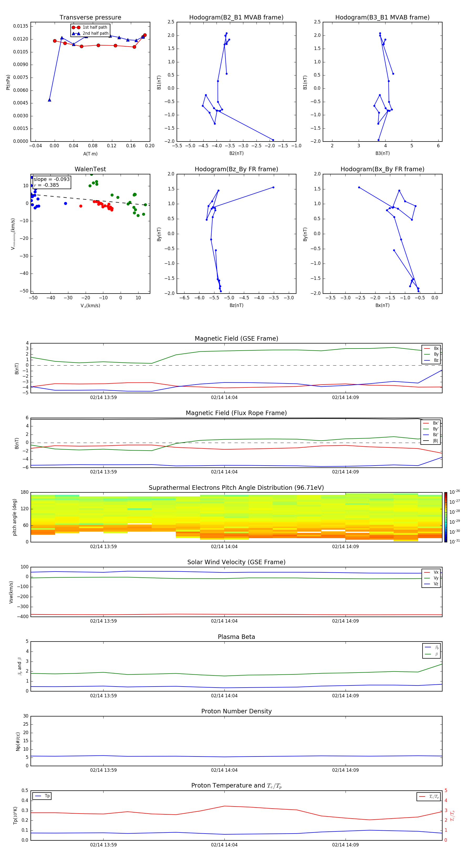473x868 pixels.
Task: Click the βp entry in Plasma Beta legend
Action: [431, 647]
